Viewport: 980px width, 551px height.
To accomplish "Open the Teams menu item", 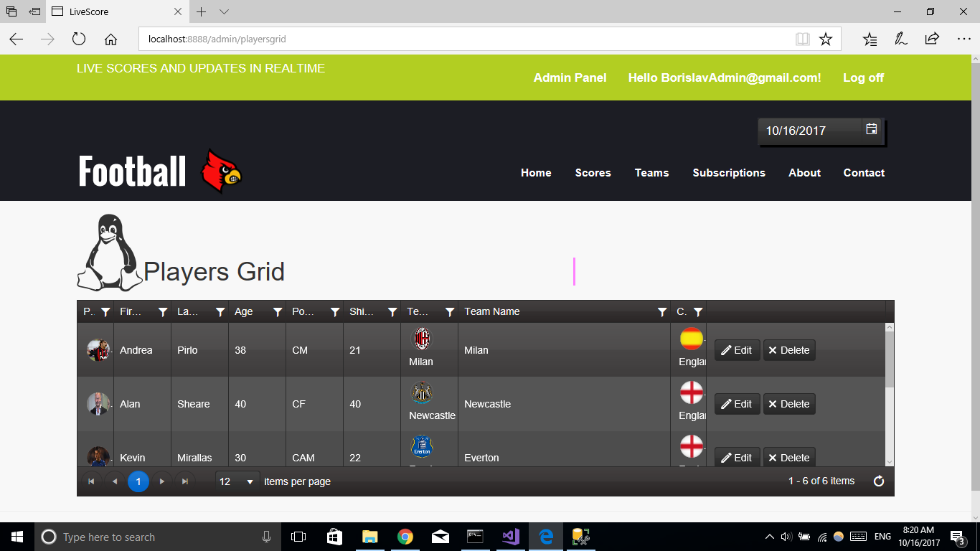I will click(x=651, y=173).
